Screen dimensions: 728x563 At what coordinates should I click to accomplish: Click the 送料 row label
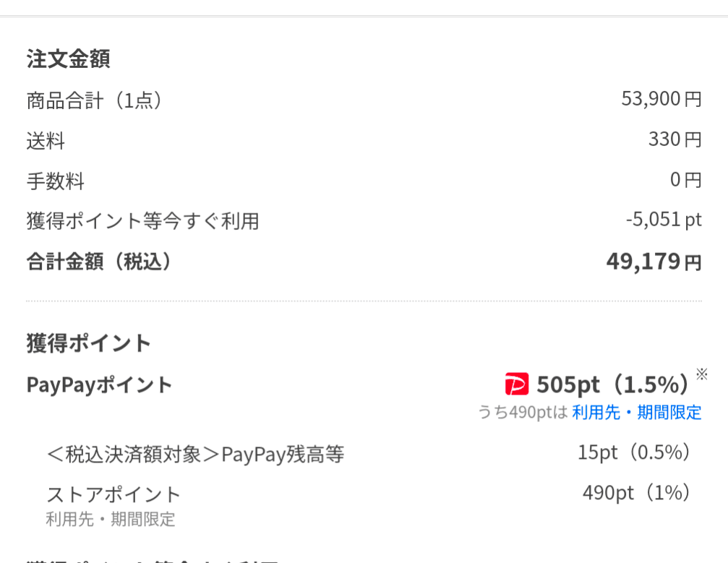pyautogui.click(x=46, y=141)
